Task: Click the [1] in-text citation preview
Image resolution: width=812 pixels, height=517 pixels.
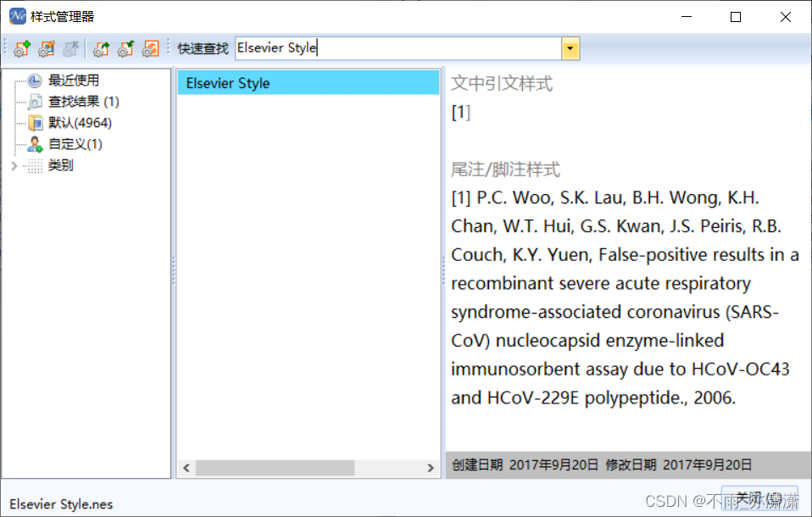Action: [x=461, y=112]
